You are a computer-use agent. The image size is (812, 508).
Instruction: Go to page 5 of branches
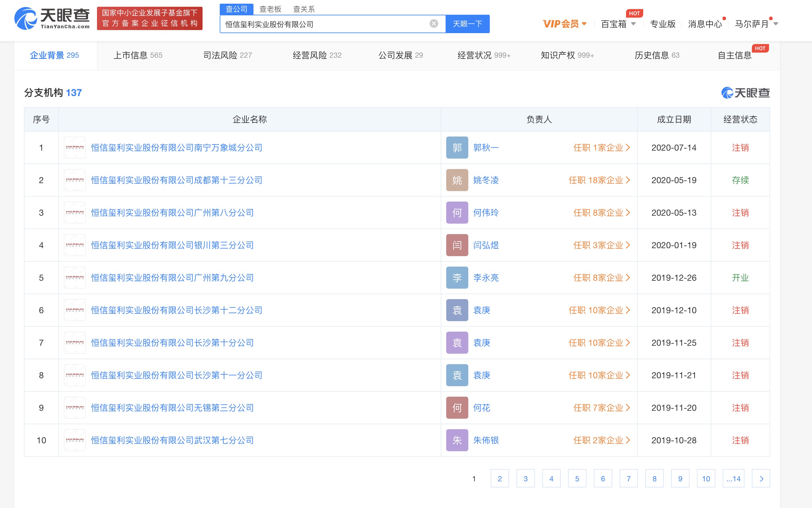click(577, 479)
